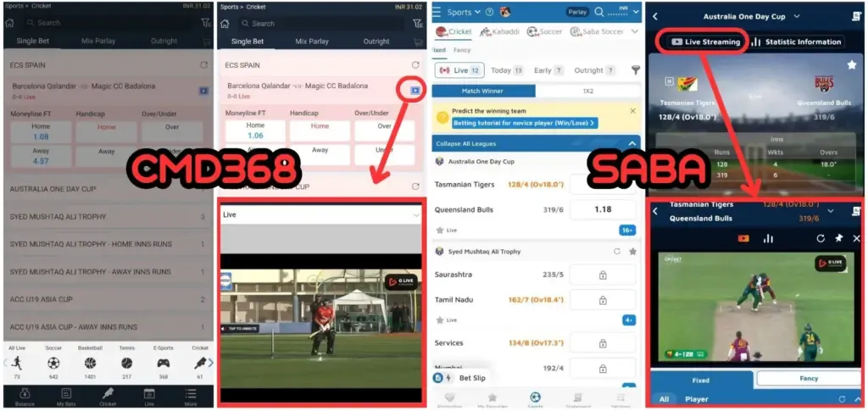Image resolution: width=868 pixels, height=411 pixels.
Task: Switch to 1X2 market toggle
Action: pos(588,91)
